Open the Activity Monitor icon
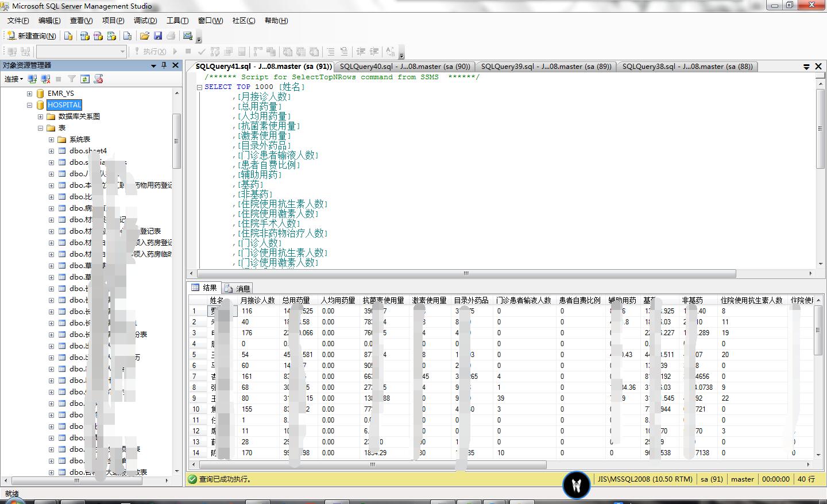The width and height of the screenshot is (827, 504). (x=188, y=36)
